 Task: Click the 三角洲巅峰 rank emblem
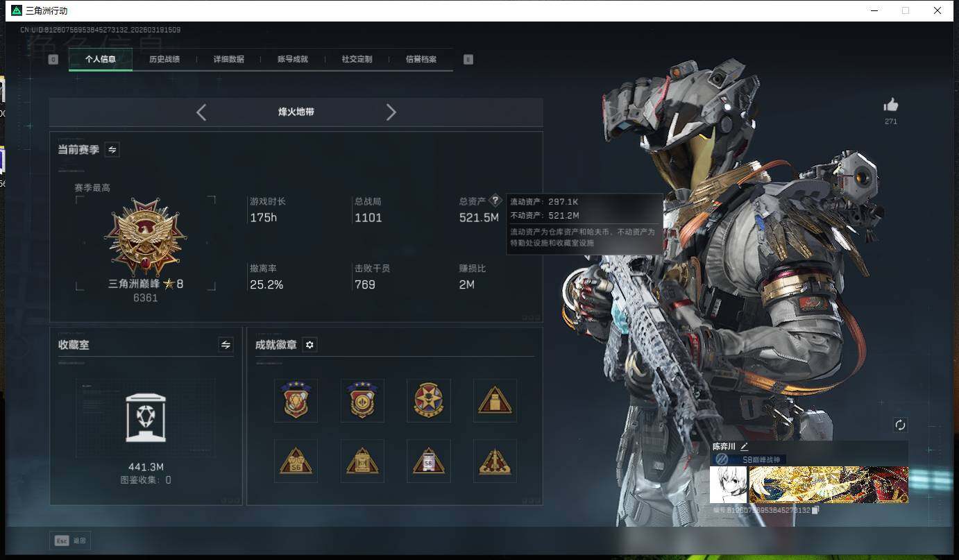[x=146, y=237]
